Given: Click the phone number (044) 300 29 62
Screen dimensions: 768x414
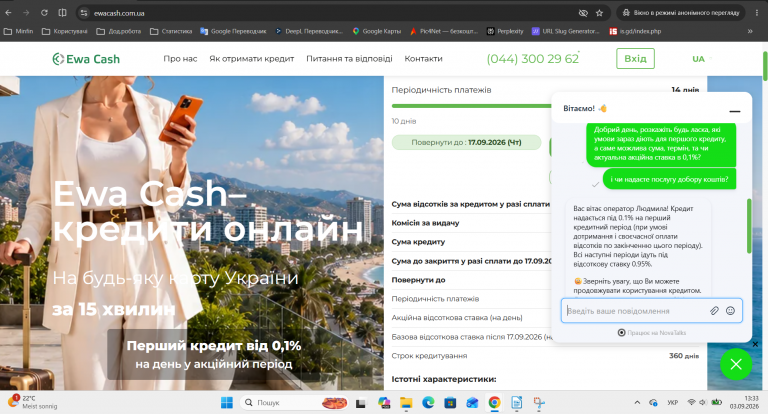Looking at the screenshot, I should point(533,59).
